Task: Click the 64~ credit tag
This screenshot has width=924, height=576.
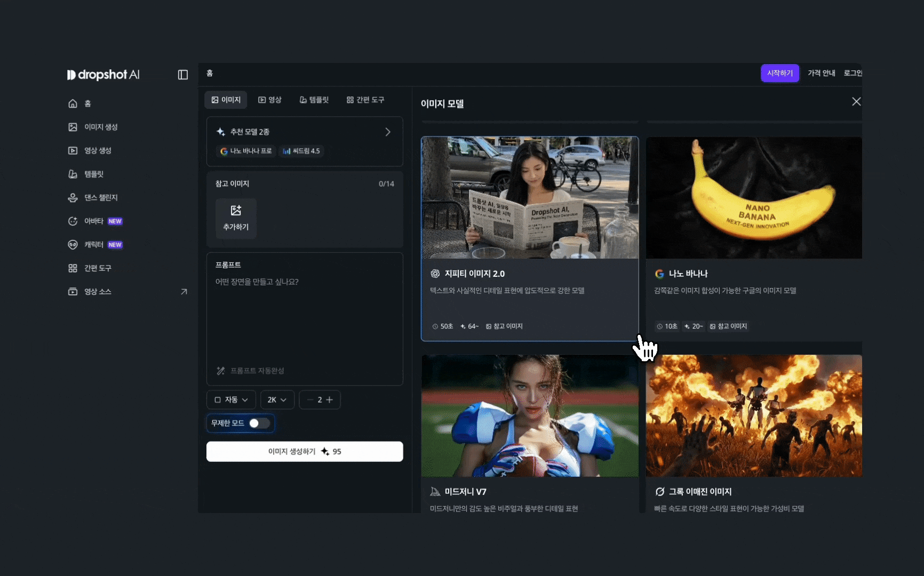Action: click(469, 326)
